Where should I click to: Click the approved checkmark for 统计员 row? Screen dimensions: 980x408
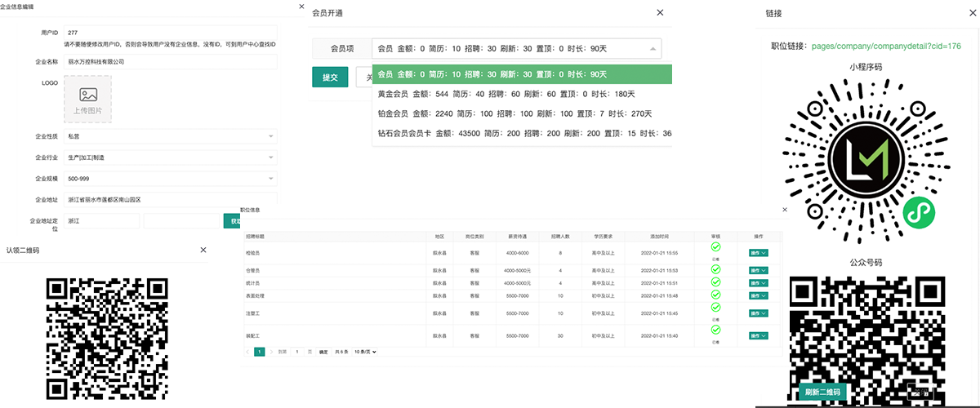pos(715,282)
